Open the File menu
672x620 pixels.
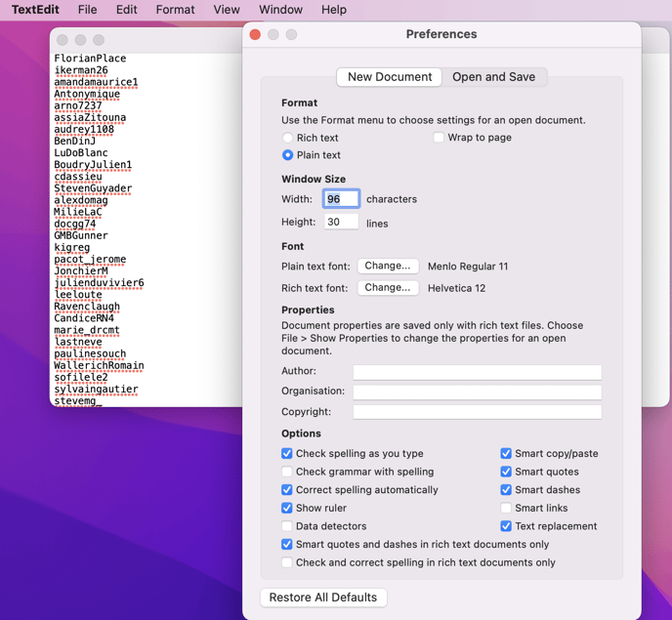[x=88, y=10]
